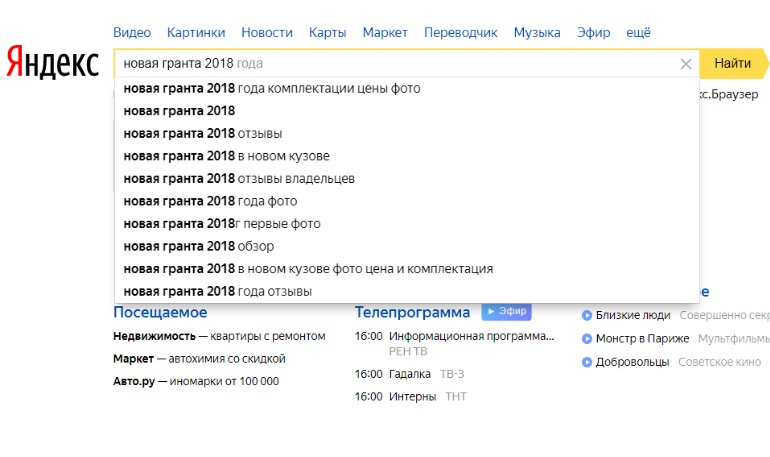Open the Близкие люди broadcast link
The width and height of the screenshot is (770, 457).
pos(633,315)
